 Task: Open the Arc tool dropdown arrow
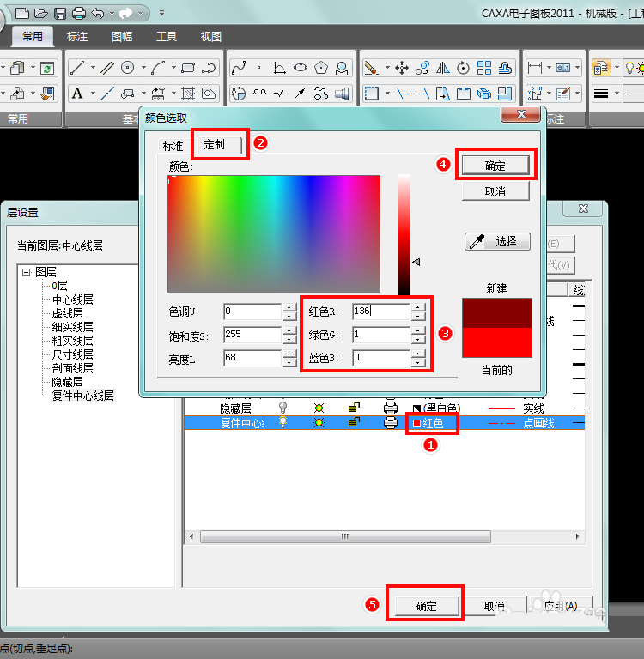173,67
